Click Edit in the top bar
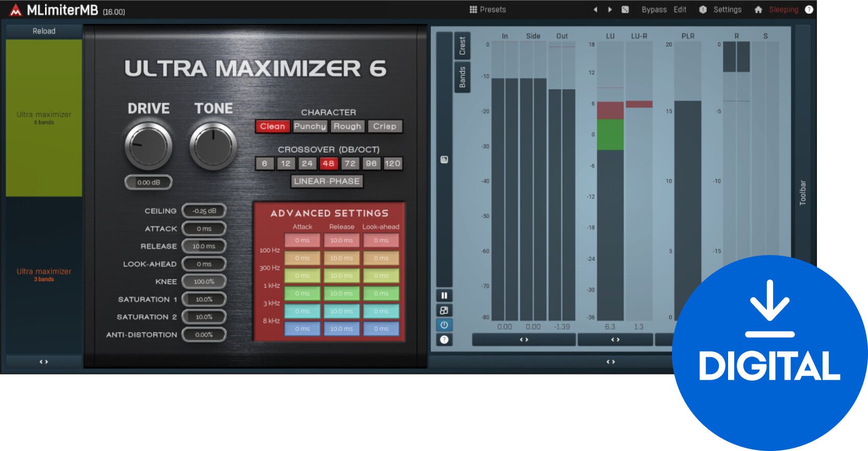The height and width of the screenshot is (451, 868). tap(680, 9)
